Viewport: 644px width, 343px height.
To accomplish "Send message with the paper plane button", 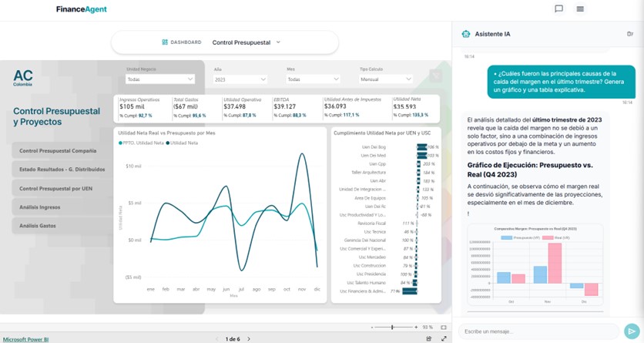I will (631, 331).
